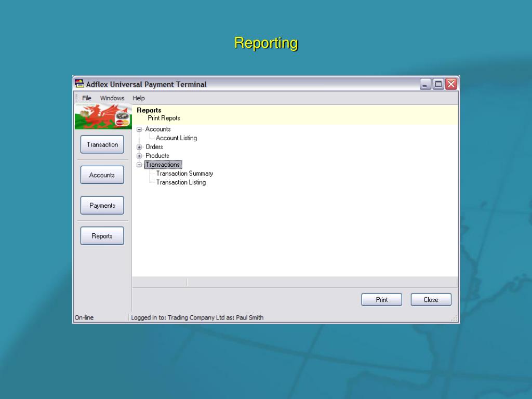Choose Transaction Summary report
Screen dimensions: 532x399
tap(184, 174)
